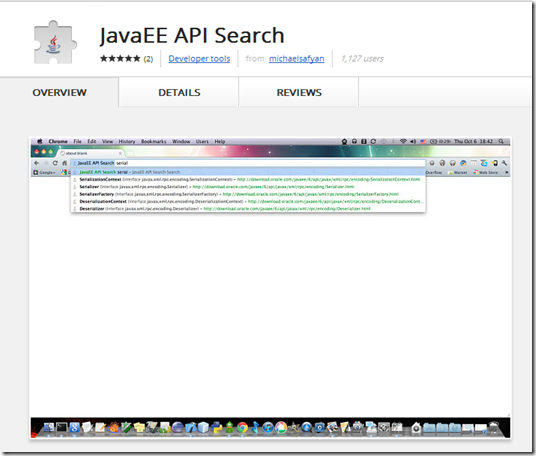Screen dimensions: 536x456
Task: Click the Wi-Fi status icon
Action: [403, 141]
